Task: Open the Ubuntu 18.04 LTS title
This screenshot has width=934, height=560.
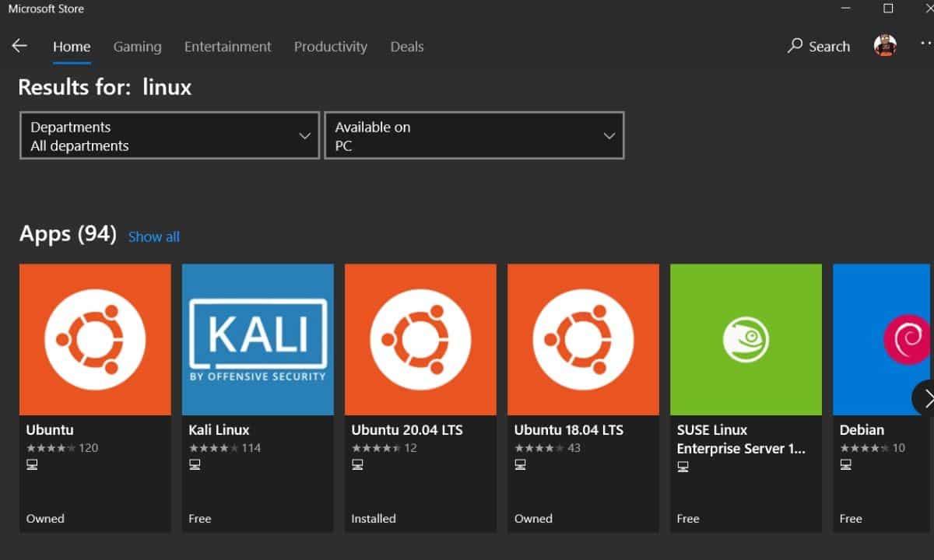Action: 568,430
